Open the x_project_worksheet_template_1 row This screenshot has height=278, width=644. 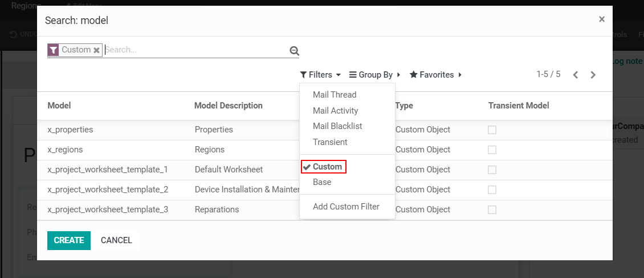[x=108, y=170]
